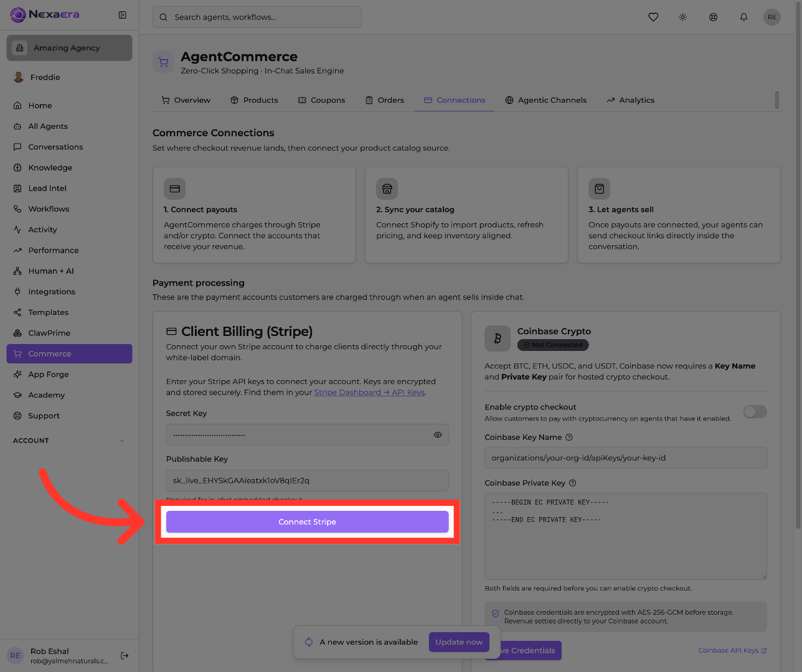802x672 pixels.
Task: Click the Nexaera logo
Action: [45, 14]
